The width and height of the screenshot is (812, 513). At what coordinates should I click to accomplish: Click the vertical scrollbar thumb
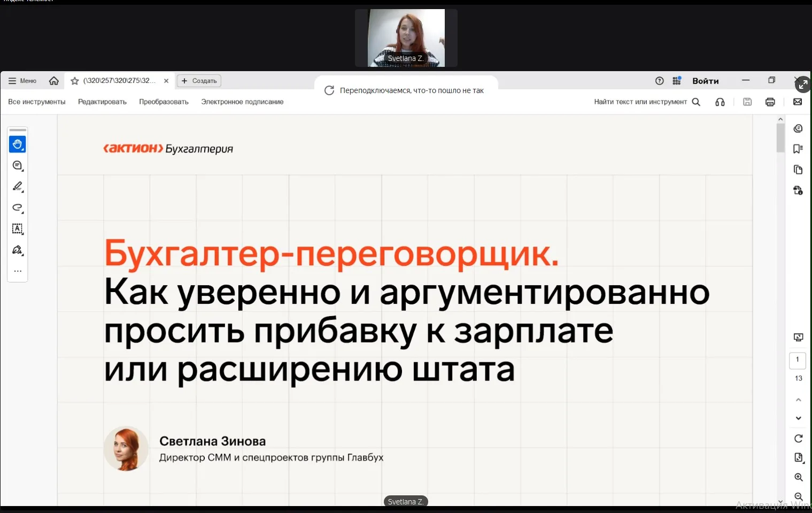(x=780, y=138)
